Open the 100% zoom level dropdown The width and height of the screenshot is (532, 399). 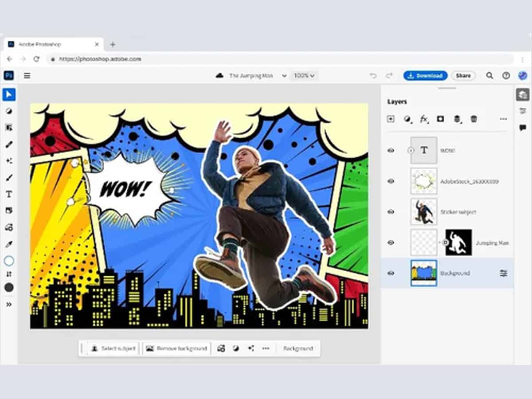pos(304,75)
